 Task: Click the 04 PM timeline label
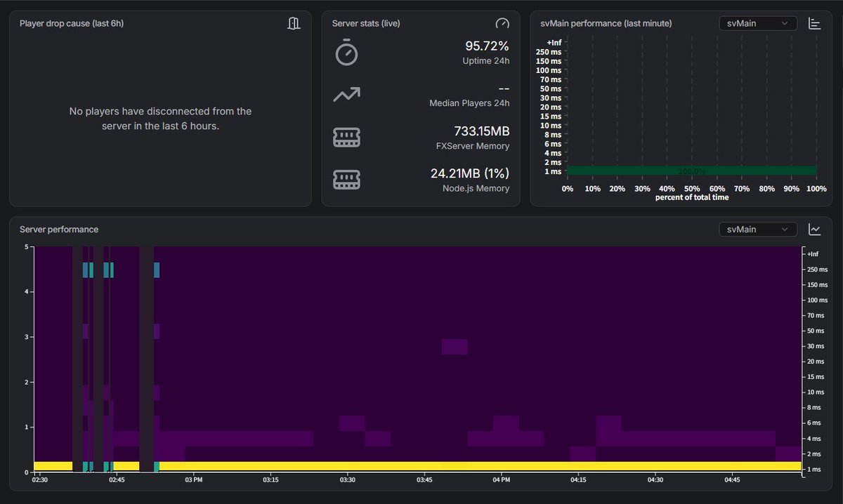pos(501,480)
